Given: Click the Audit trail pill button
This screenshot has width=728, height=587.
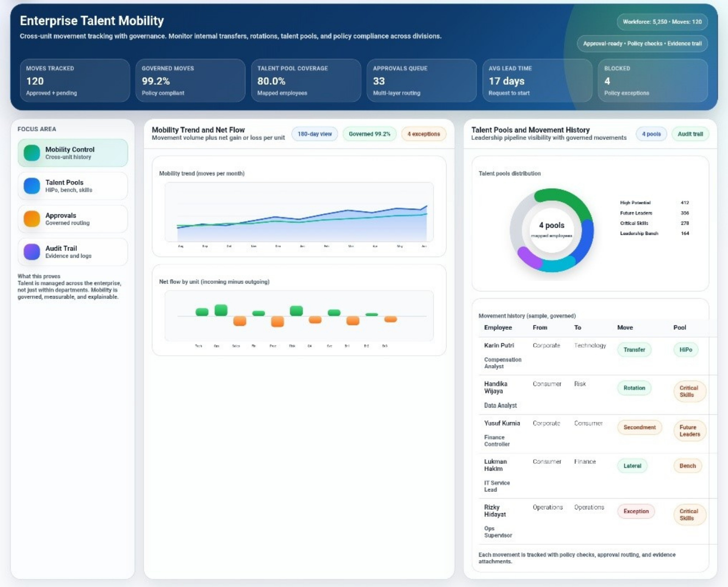Looking at the screenshot, I should 690,134.
